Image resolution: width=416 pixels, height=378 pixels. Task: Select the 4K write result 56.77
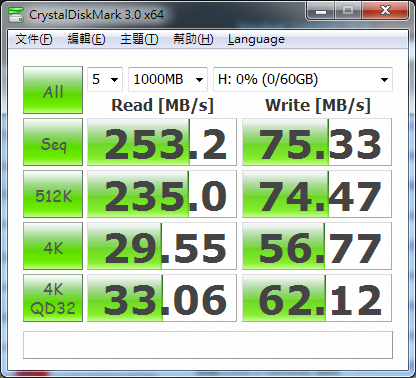pyautogui.click(x=317, y=246)
